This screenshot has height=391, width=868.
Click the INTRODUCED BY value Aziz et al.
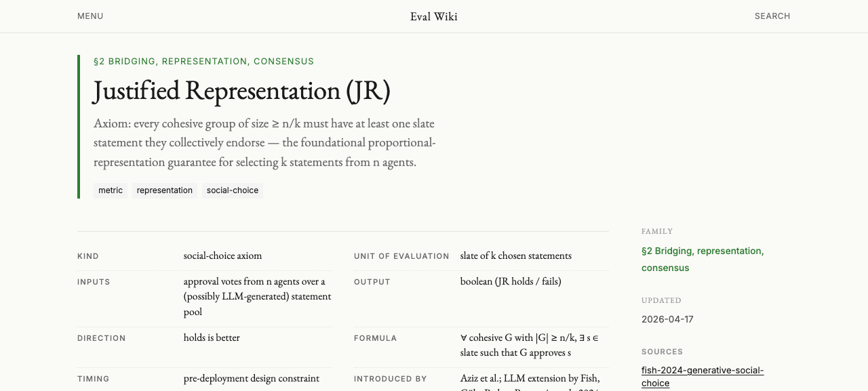[x=530, y=381]
